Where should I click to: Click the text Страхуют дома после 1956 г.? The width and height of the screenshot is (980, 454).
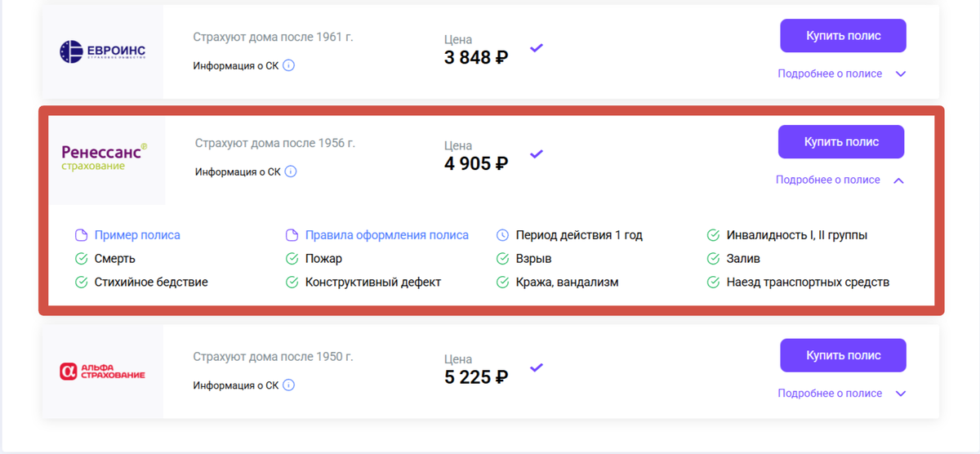[275, 143]
